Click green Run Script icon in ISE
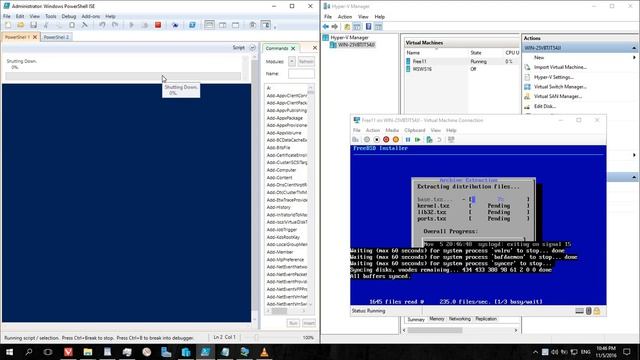640x360 pixels. point(131,25)
